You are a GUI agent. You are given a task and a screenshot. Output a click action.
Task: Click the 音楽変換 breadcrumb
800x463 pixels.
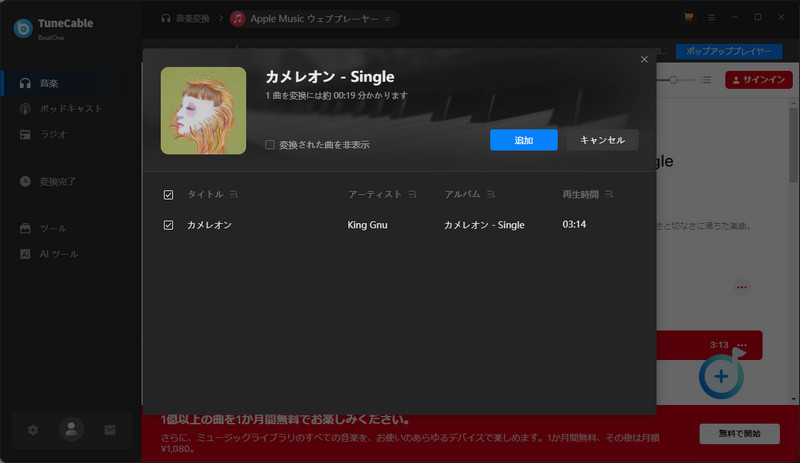(193, 19)
